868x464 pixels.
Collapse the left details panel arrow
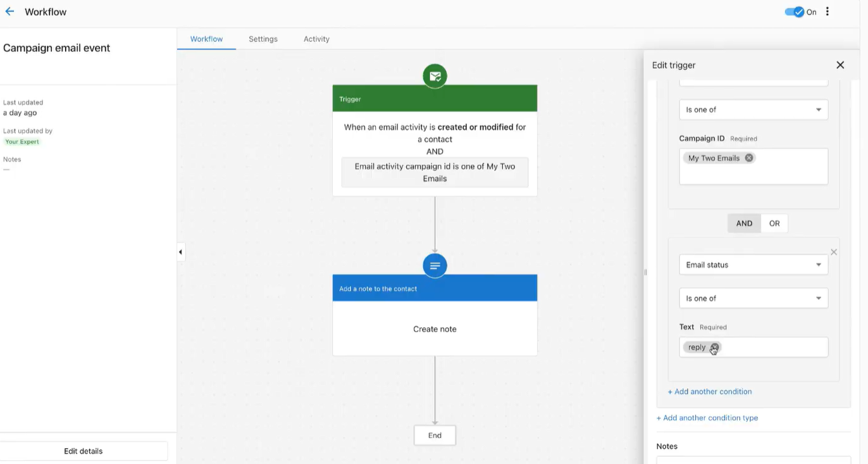pos(180,252)
